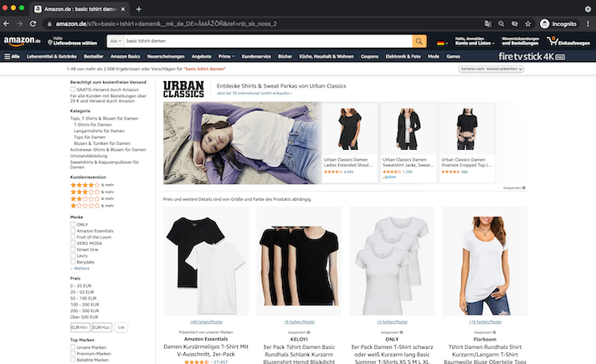Open the Alle hamburger menu

tap(12, 56)
